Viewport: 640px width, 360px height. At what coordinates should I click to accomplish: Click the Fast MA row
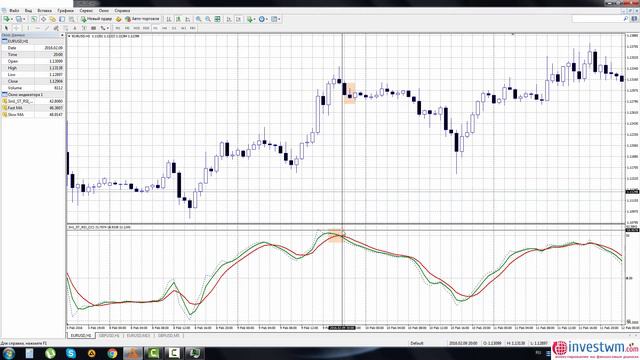(x=32, y=108)
